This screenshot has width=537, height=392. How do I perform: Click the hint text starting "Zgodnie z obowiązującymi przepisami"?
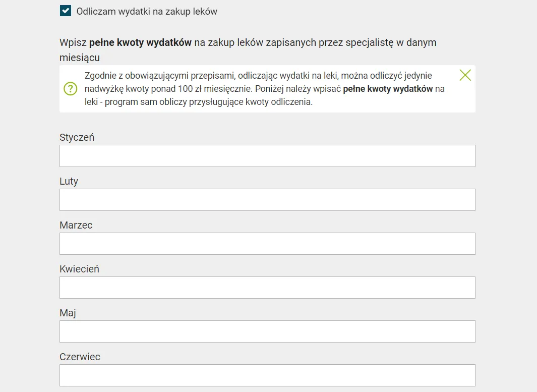258,76
